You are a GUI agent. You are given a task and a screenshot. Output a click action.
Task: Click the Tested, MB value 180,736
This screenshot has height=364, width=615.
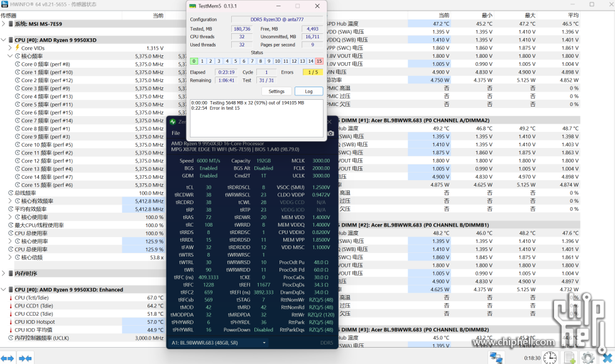click(x=242, y=29)
